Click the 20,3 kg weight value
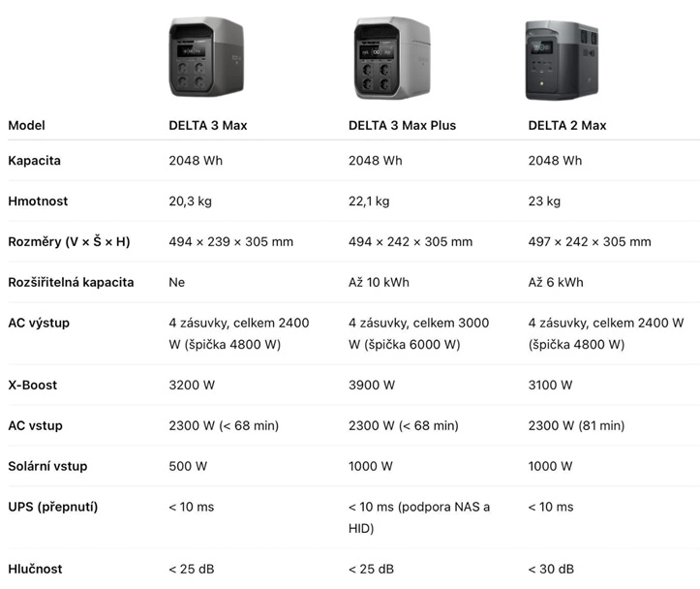 [190, 201]
